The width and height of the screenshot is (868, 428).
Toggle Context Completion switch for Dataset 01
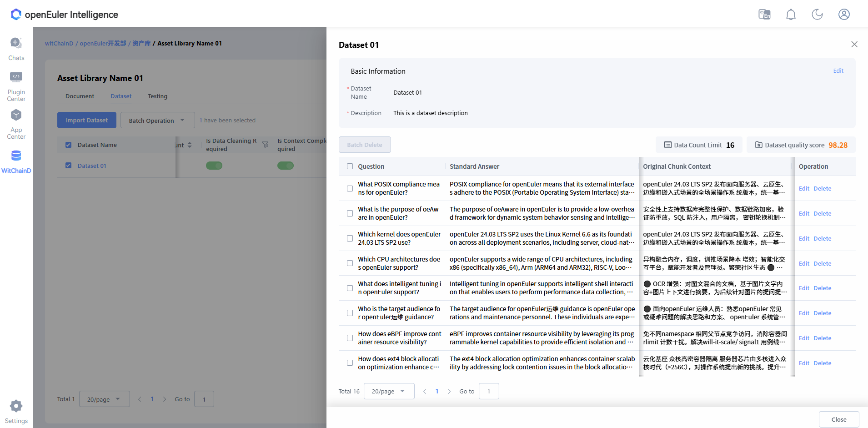(286, 166)
